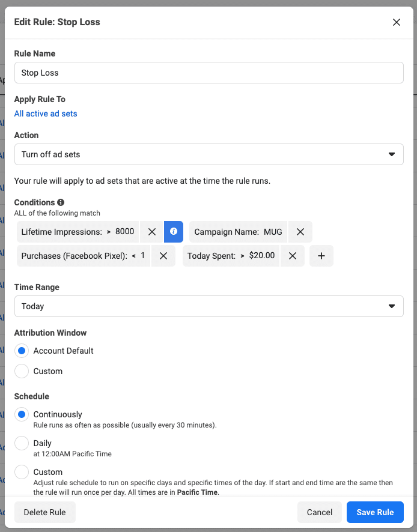Screen dimensions: 417x532
Task: Click the Save Rule button
Action: 375,512
